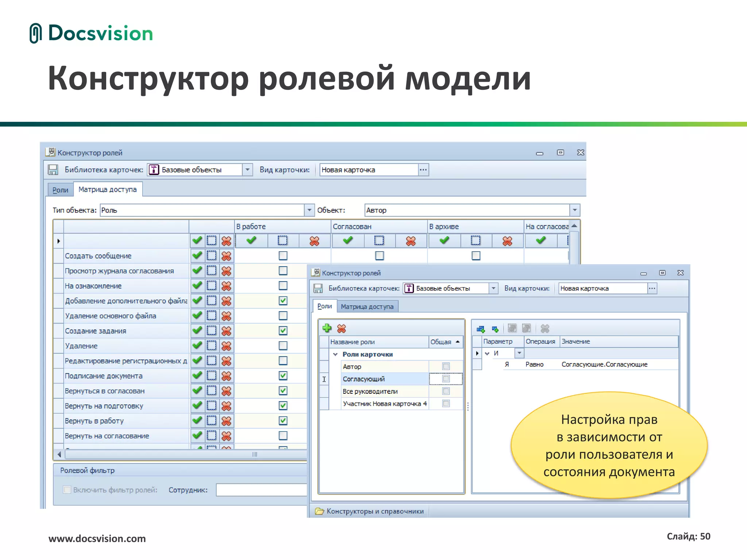Enable the Включить фильтр ролей checkbox
The height and width of the screenshot is (560, 747).
67,490
